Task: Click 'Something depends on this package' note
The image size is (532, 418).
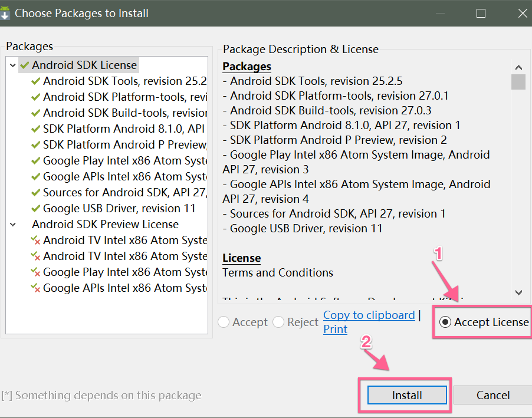Action: tap(101, 396)
